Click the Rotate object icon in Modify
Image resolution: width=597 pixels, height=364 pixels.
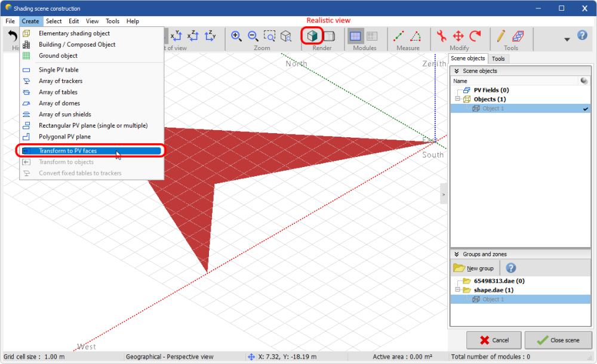click(475, 36)
